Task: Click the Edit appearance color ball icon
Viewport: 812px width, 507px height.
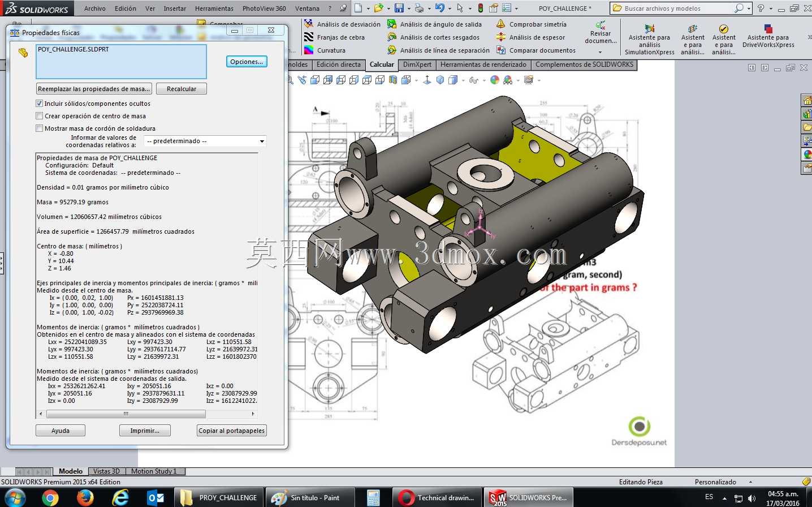Action: [x=495, y=80]
